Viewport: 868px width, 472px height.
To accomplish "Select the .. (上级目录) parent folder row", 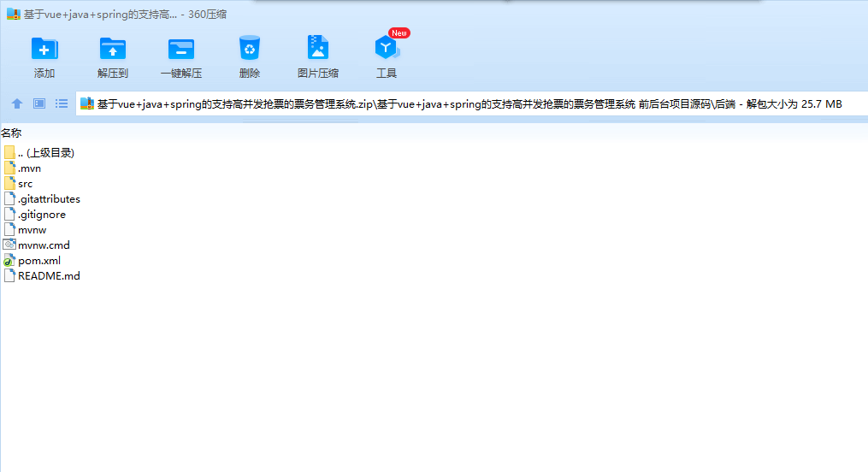I will [38, 153].
